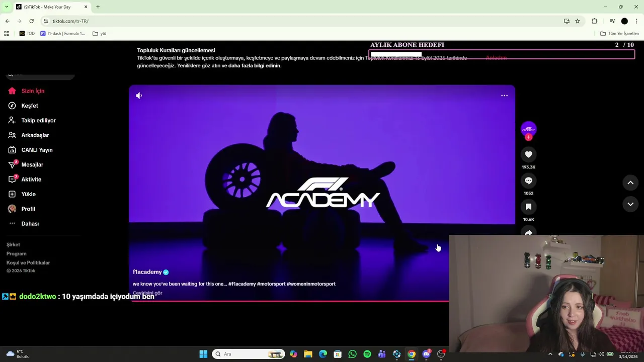This screenshot has height=362, width=644.
Task: Click the Program footer link
Action: [16, 254]
